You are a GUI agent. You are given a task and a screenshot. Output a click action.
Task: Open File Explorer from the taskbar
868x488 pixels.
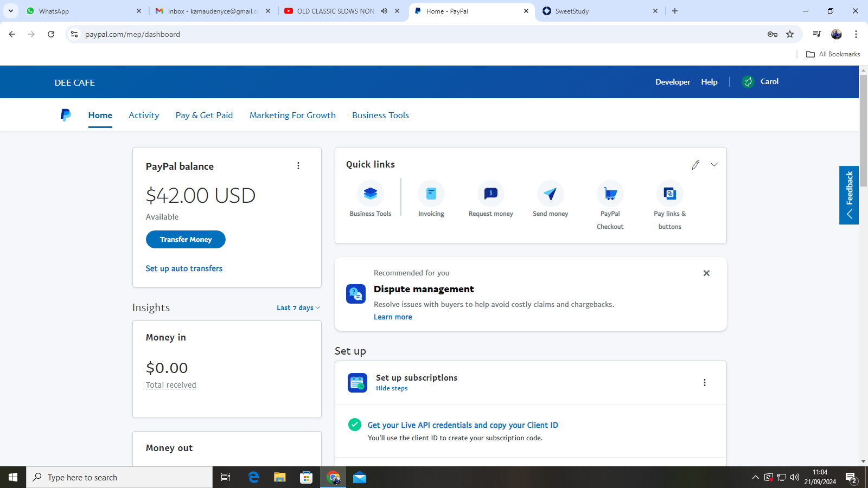click(x=279, y=477)
